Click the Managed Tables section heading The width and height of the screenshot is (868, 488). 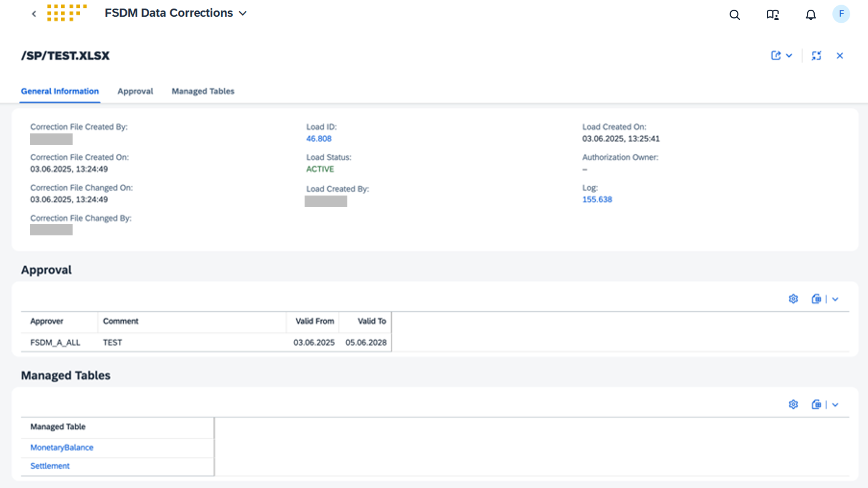point(65,376)
